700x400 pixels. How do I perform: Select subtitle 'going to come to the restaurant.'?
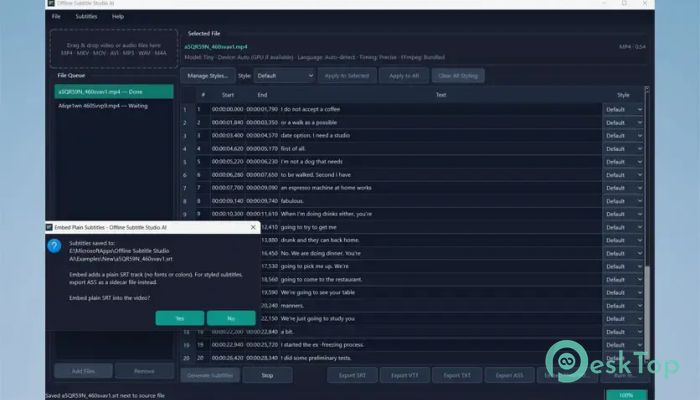click(321, 279)
